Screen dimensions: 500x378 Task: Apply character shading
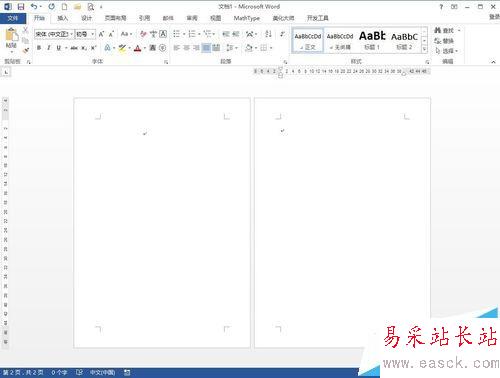coord(152,48)
